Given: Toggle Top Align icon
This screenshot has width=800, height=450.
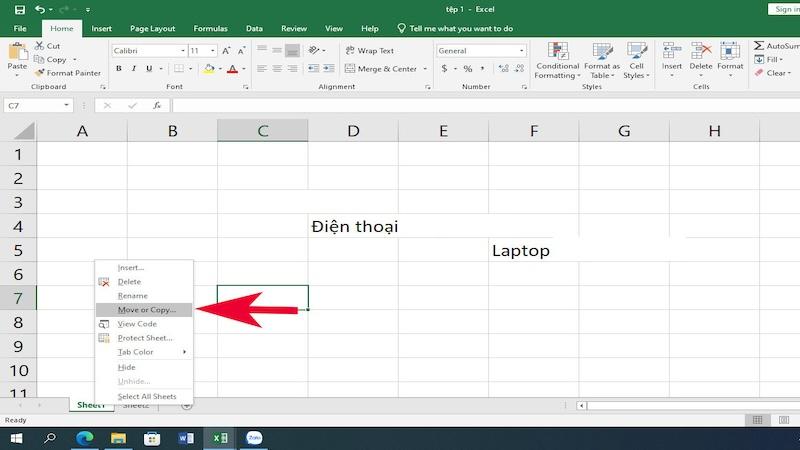Looking at the screenshot, I should 262,50.
